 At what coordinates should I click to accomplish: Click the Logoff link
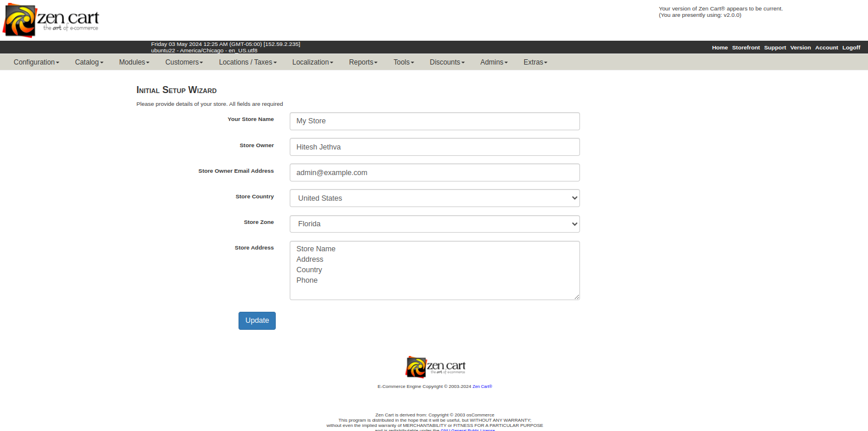[x=851, y=48]
